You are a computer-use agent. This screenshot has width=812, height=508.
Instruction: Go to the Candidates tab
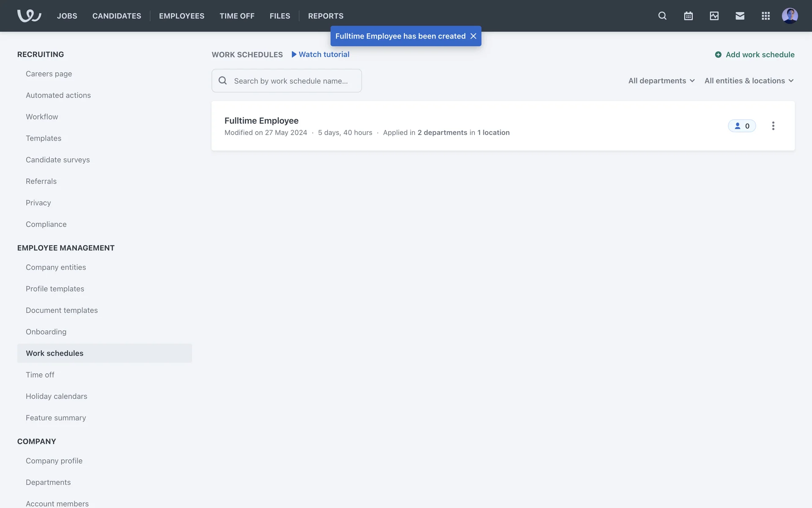click(117, 16)
